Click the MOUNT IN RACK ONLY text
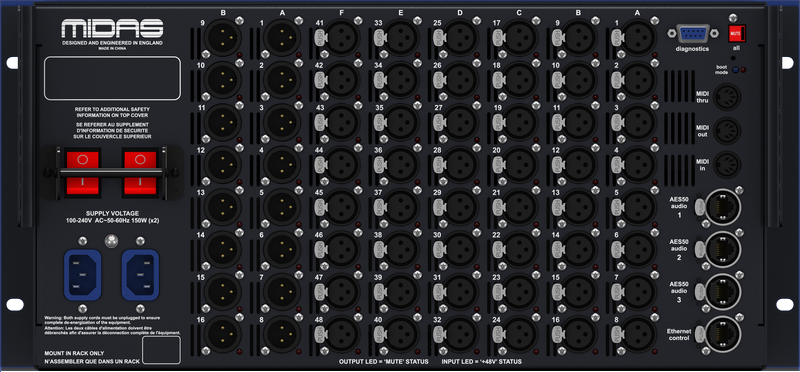The image size is (800, 372). coord(74,353)
